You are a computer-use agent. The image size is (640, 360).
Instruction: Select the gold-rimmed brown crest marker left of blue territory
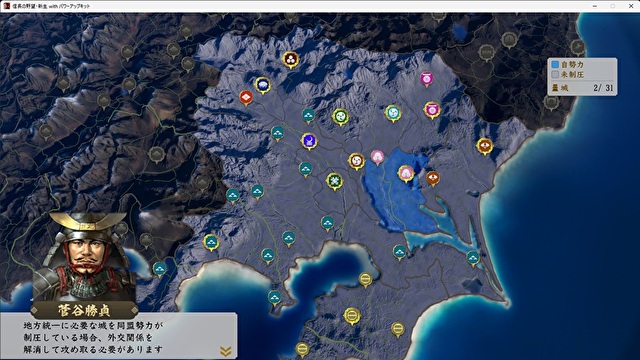pyautogui.click(x=356, y=161)
